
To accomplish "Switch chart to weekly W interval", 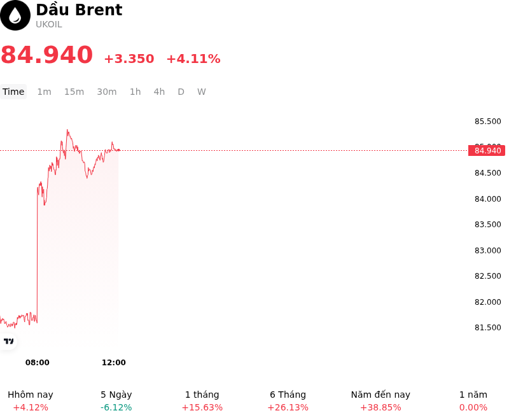I will coord(201,92).
